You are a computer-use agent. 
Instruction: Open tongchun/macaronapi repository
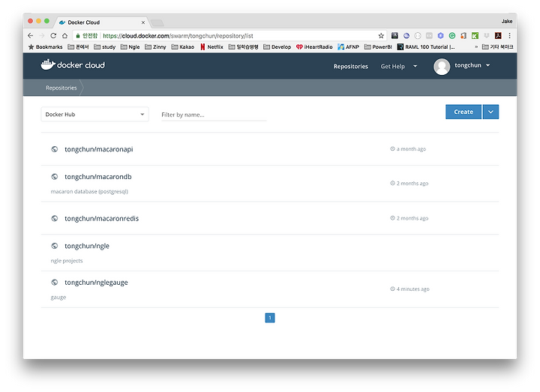coord(99,149)
